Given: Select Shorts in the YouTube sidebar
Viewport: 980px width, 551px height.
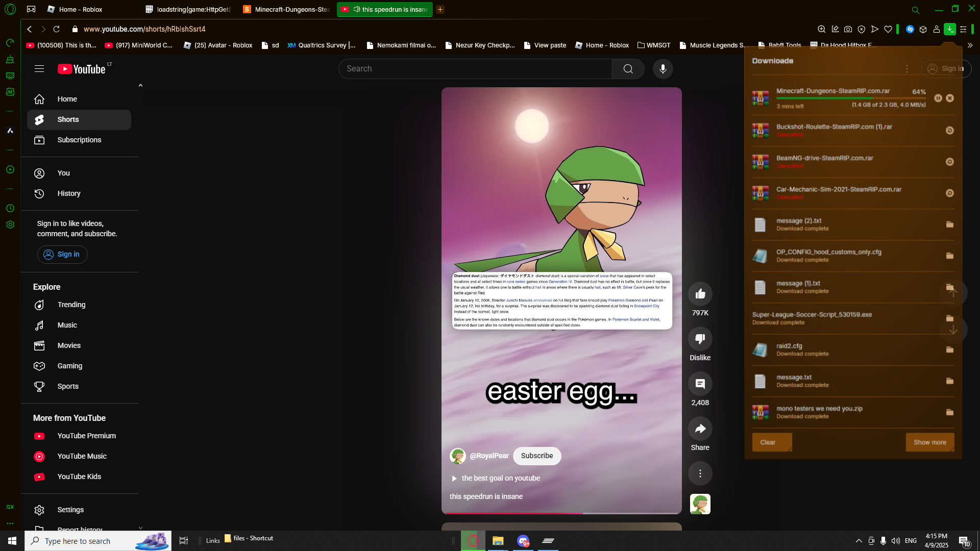Looking at the screenshot, I should 79,119.
